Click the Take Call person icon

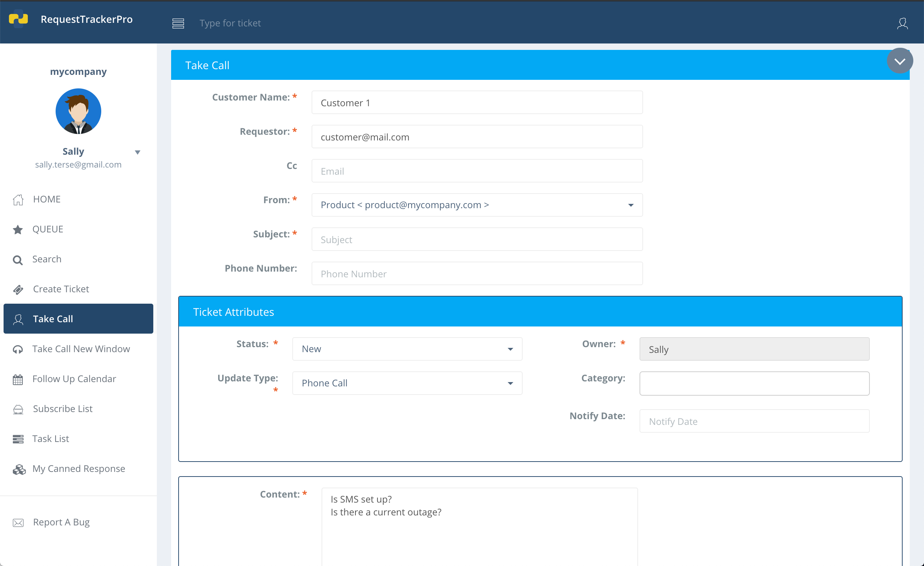click(18, 319)
